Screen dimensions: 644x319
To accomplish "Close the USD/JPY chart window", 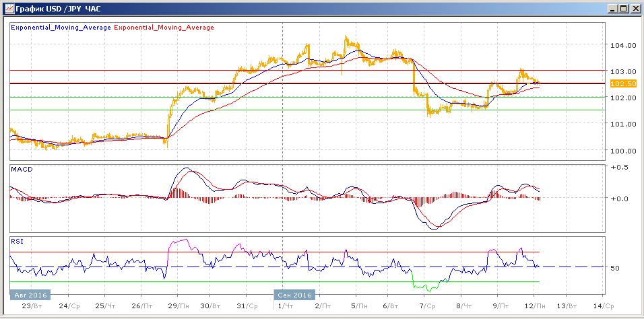I will coord(634,9).
